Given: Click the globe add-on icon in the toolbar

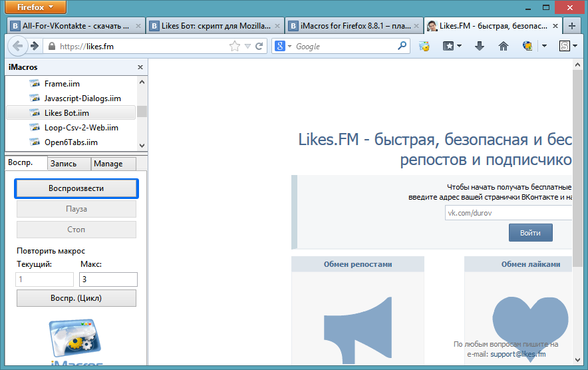Looking at the screenshot, I should pos(527,46).
